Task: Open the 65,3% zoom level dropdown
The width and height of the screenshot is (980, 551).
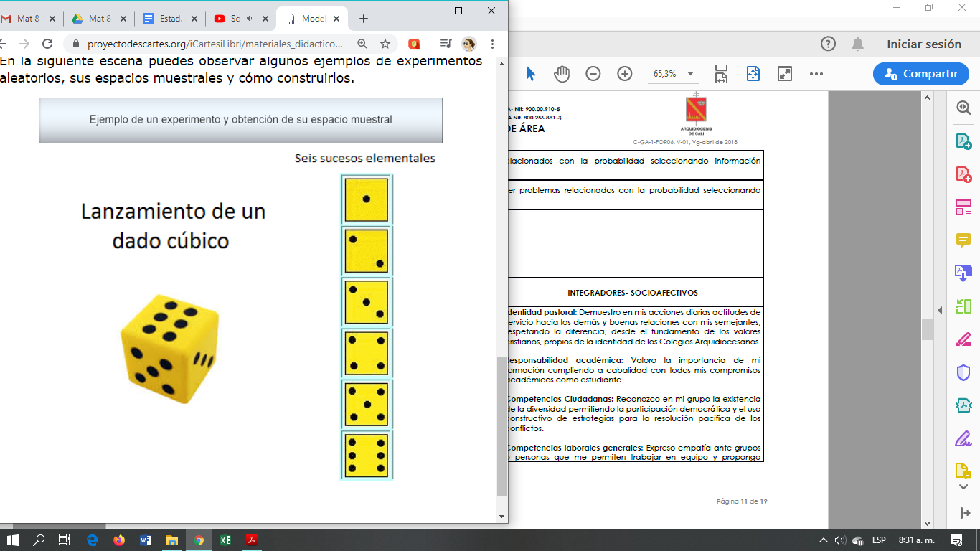Action: coord(673,74)
